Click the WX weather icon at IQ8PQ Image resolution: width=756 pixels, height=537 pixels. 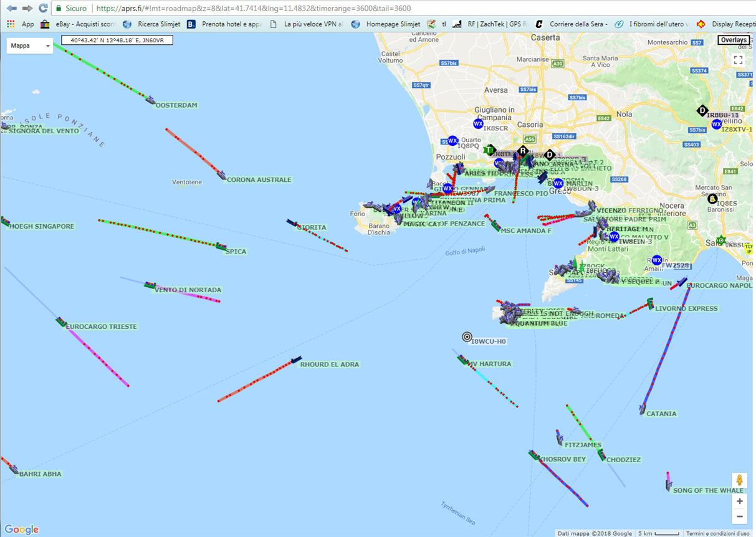pos(452,141)
